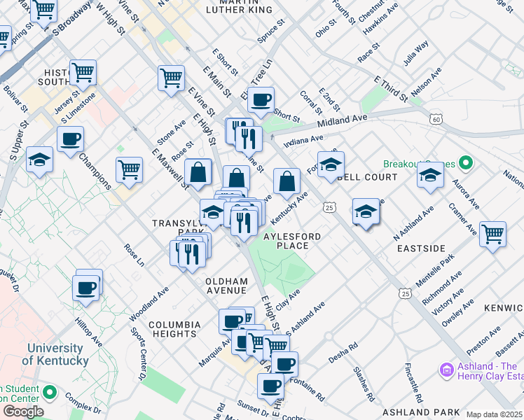Screen dimensions: 524x420
Task: Click the University of Kentucky label
Action: 55,354
